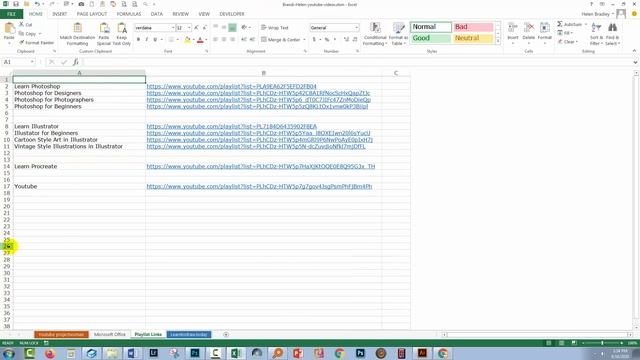The width and height of the screenshot is (640, 360).
Task: Open the font name dropdown showing Verdana
Action: [173, 28]
